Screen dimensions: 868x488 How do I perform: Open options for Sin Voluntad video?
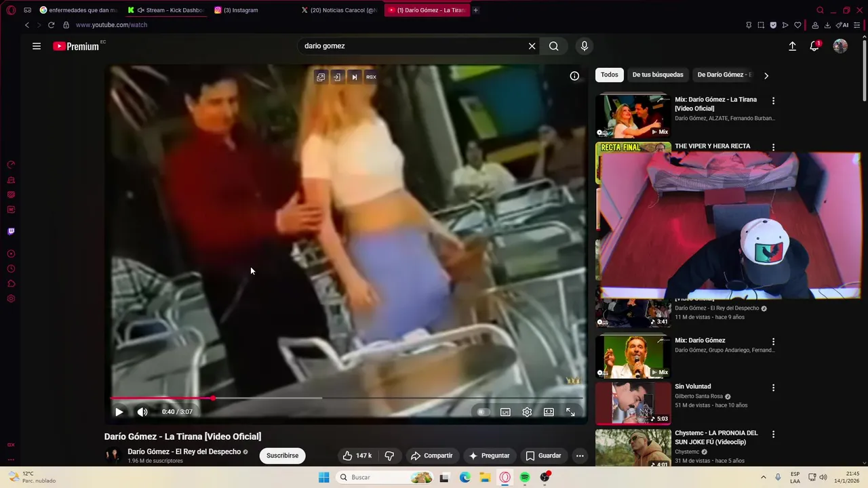tap(773, 388)
